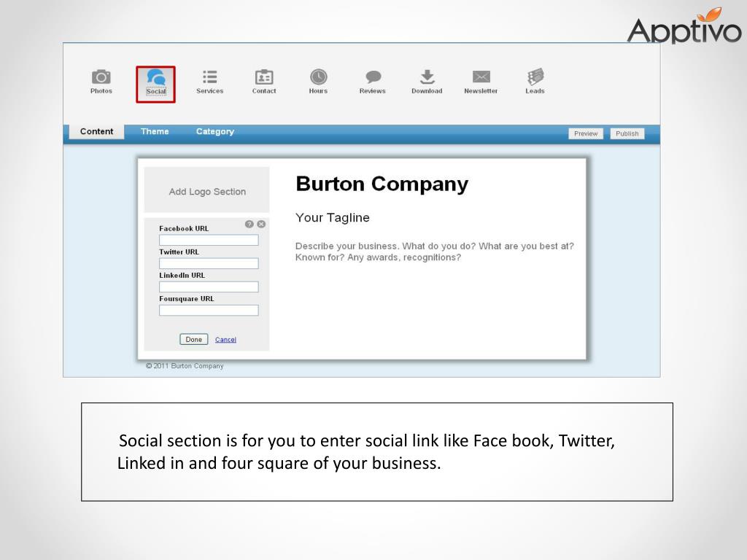Viewport: 747px width, 560px height.
Task: Select the Social chat bubbles icon
Action: point(156,77)
